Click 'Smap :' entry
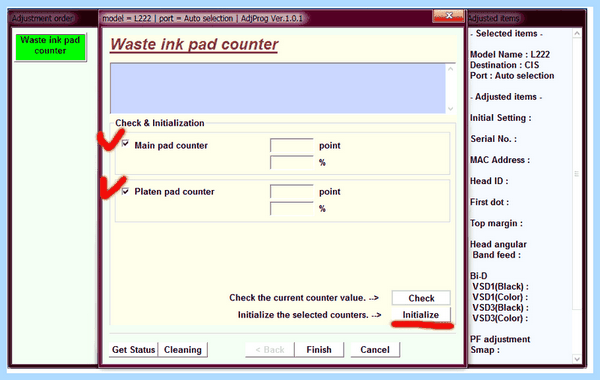 pos(485,350)
